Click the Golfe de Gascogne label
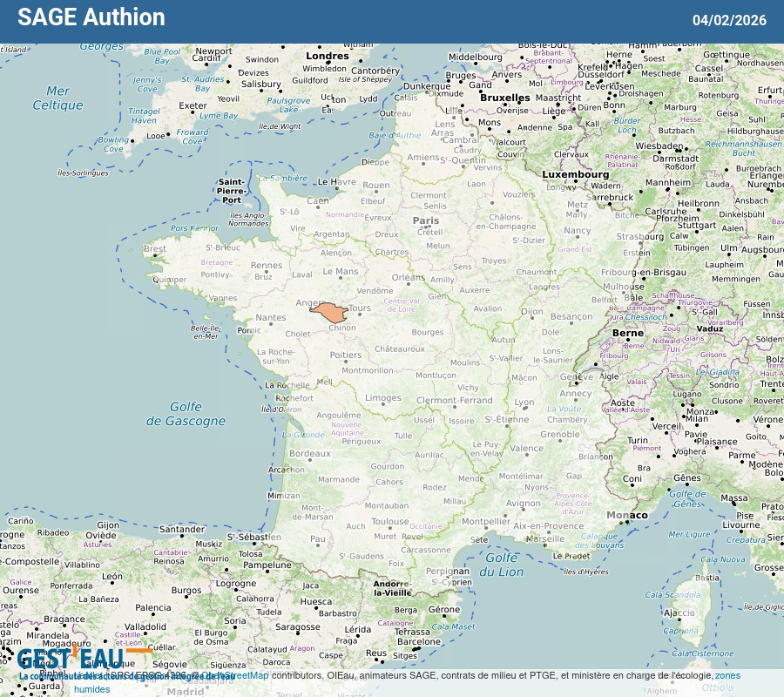Viewport: 784px width, 697px height. tap(186, 414)
